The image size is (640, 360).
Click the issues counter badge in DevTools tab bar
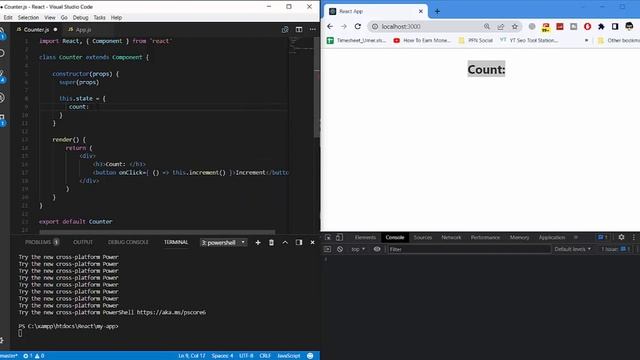tap(602, 237)
